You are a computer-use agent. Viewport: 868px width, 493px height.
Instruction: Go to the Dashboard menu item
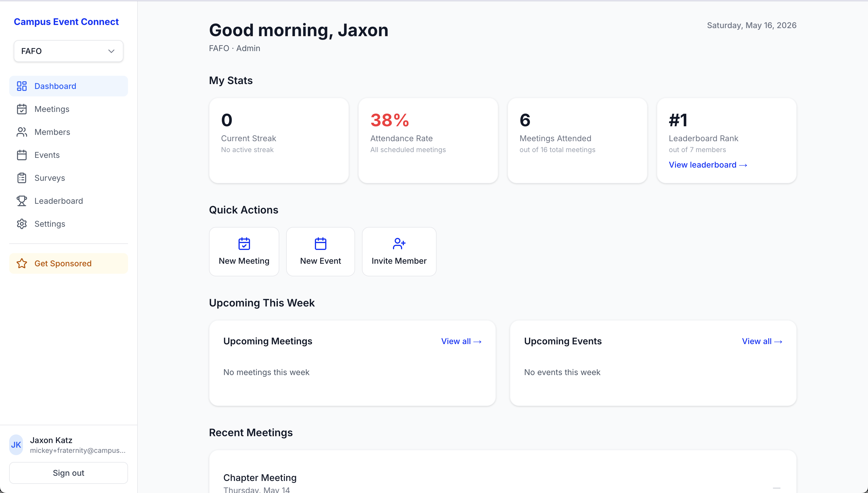[x=68, y=86]
